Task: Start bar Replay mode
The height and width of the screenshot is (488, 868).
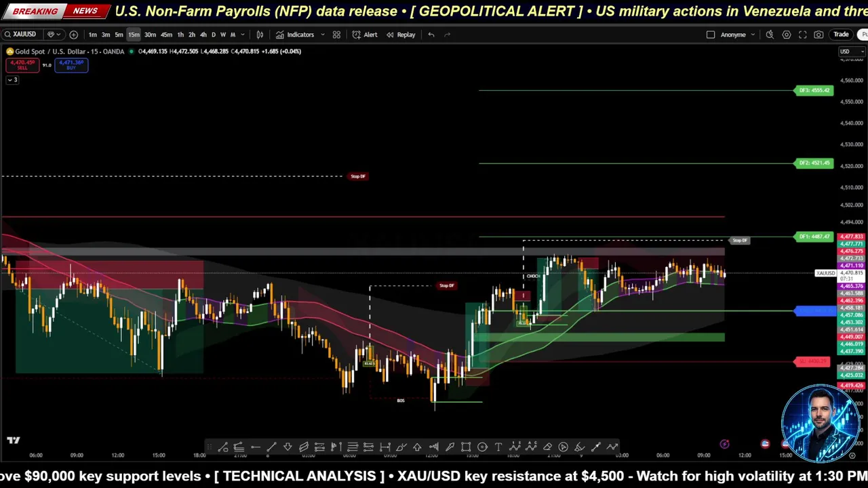Action: tap(401, 35)
